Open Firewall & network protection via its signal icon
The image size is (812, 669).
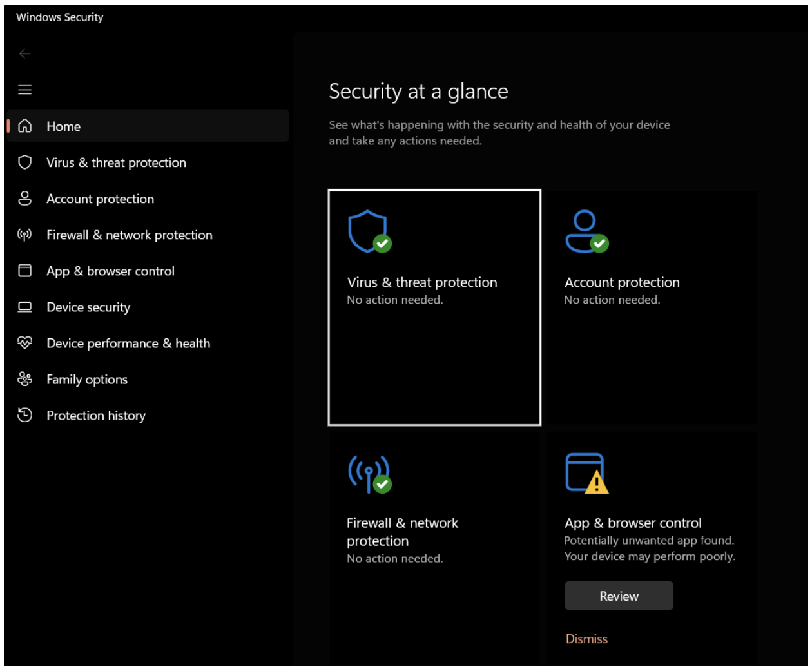click(x=26, y=235)
